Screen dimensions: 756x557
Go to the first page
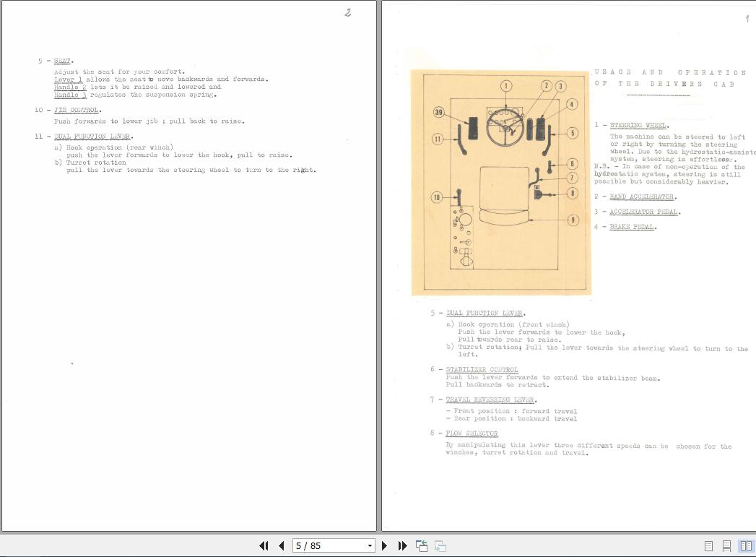(264, 545)
